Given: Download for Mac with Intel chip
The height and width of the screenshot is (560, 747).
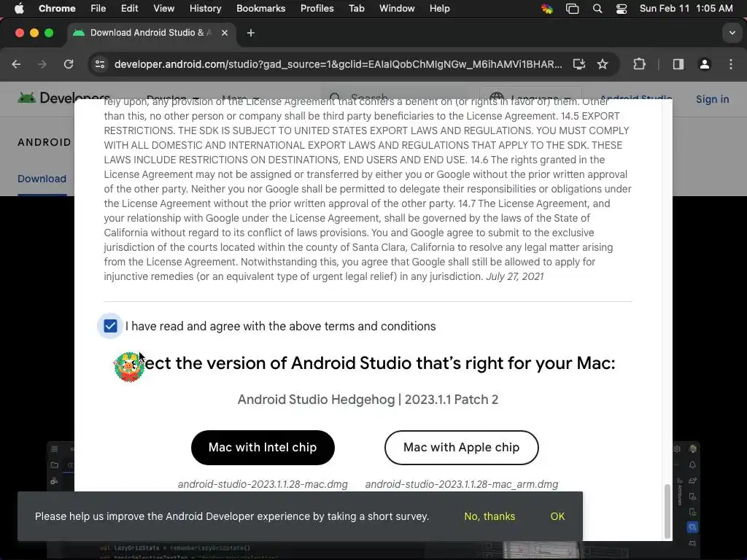Looking at the screenshot, I should (x=263, y=448).
